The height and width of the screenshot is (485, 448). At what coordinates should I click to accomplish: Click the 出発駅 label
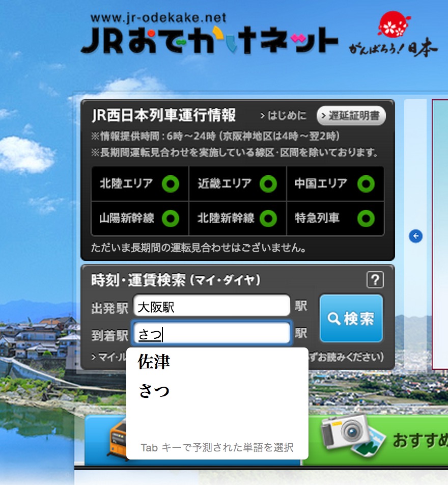tap(110, 308)
